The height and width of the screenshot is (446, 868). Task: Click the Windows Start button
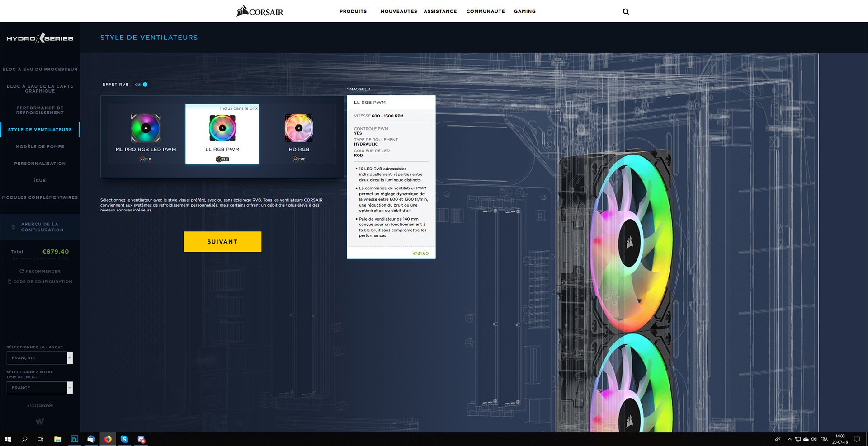[x=8, y=439]
